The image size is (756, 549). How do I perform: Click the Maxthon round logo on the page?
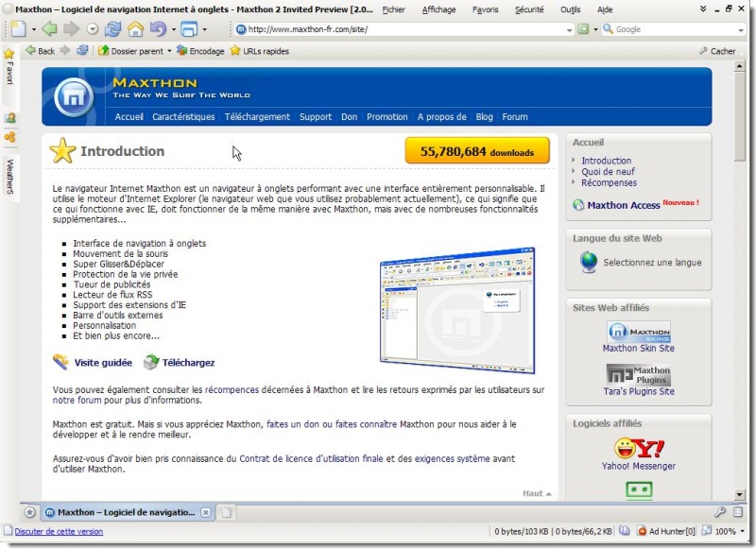[74, 97]
